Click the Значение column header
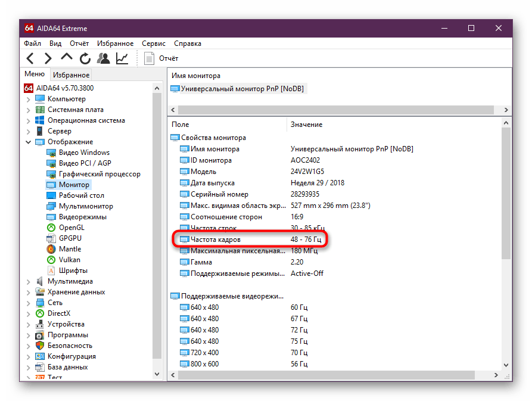The image size is (532, 401). (306, 125)
